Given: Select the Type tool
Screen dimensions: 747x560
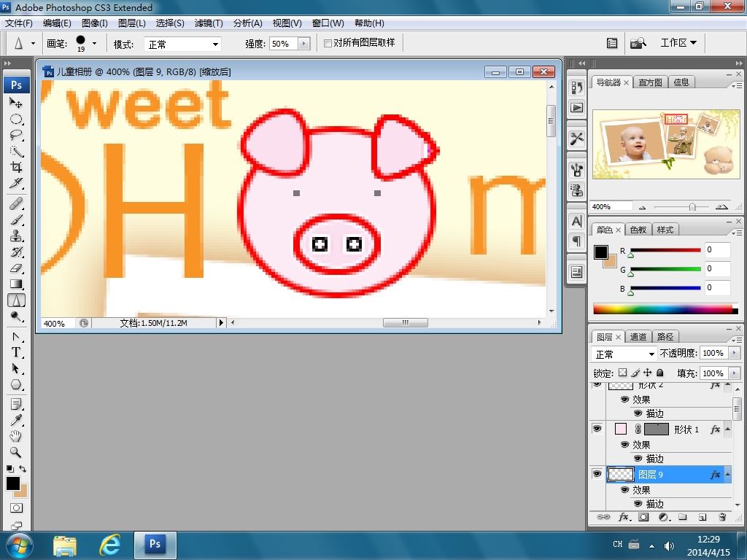Looking at the screenshot, I should click(16, 352).
